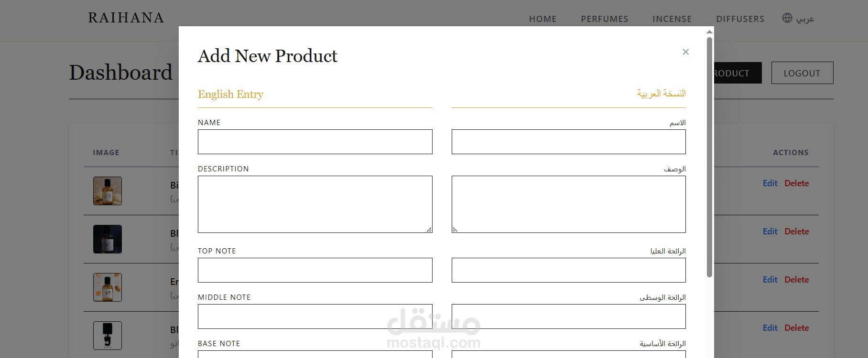This screenshot has height=358, width=868.
Task: Open the fourth black bottle thumbnail
Action: point(108,336)
